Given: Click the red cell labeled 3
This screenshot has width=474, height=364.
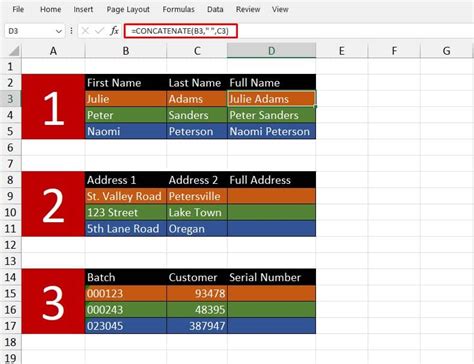Looking at the screenshot, I should point(53,301).
